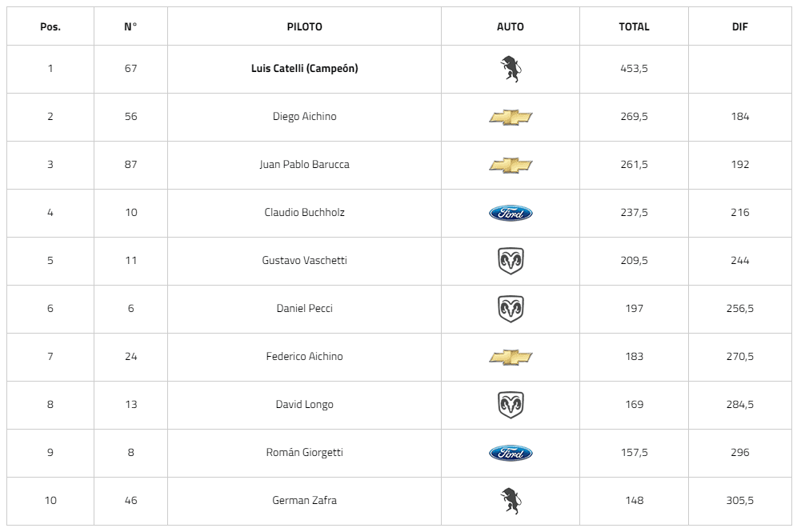Click the name Román Giorgetti

point(304,453)
